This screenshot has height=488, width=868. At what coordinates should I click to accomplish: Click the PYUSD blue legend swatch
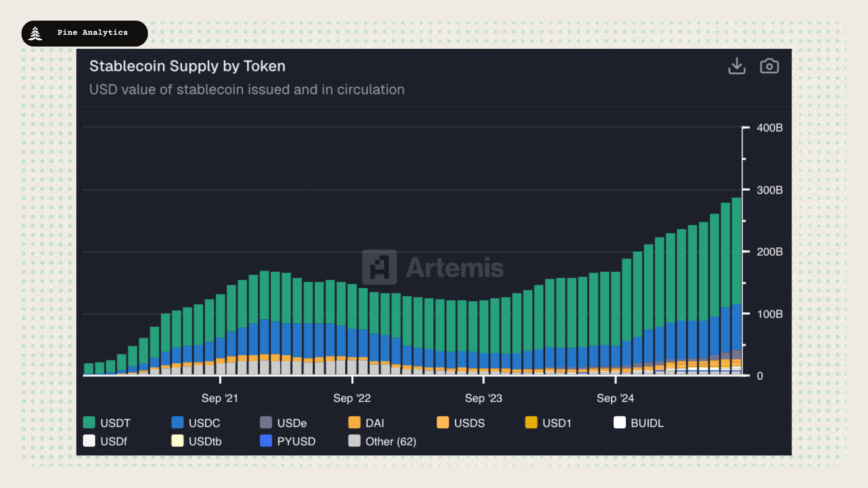tap(266, 441)
